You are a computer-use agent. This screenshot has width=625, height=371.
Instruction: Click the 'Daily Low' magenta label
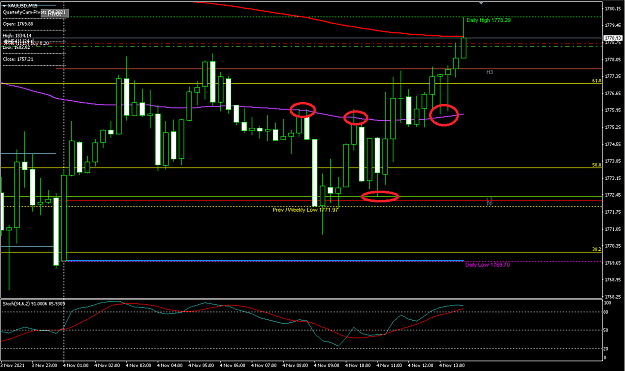(x=487, y=265)
